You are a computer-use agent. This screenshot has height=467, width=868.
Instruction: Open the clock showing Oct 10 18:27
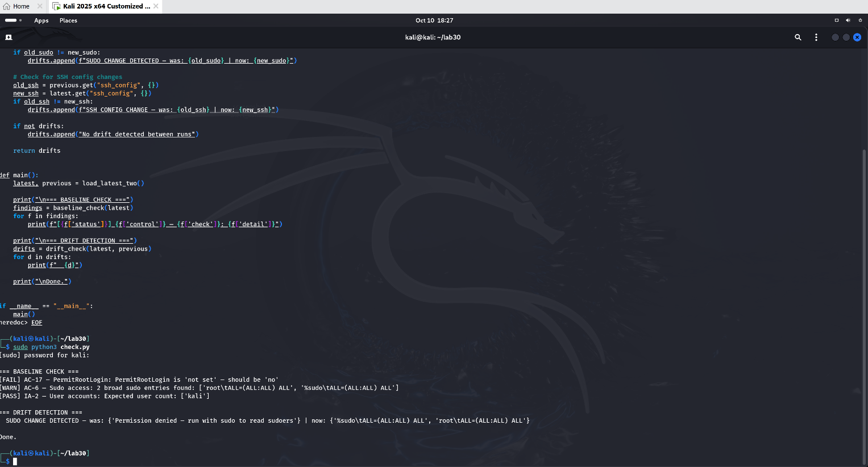pyautogui.click(x=434, y=20)
